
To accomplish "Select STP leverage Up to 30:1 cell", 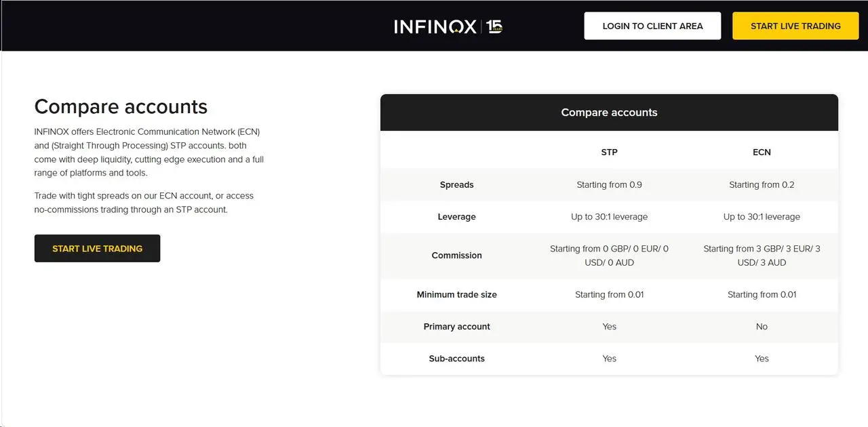I will click(609, 217).
